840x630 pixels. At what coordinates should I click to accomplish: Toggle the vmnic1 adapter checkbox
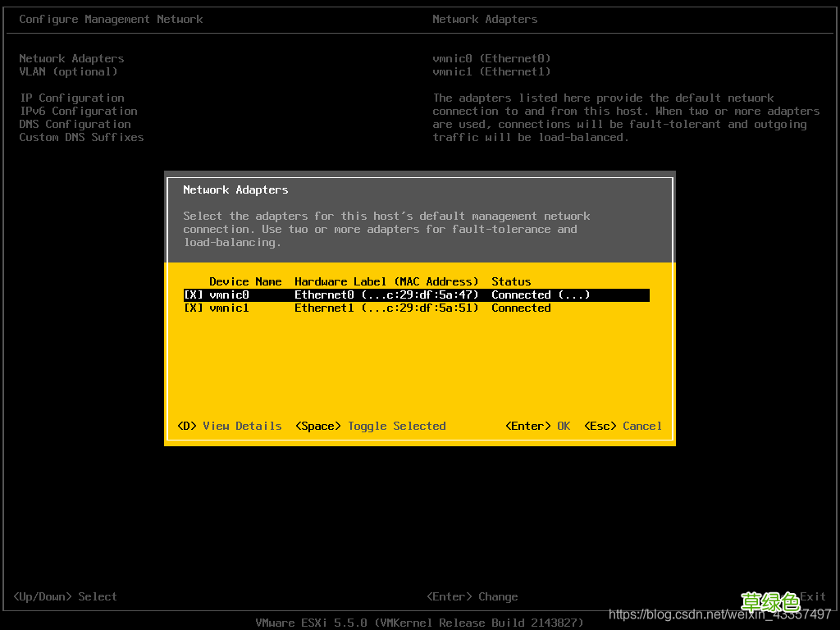(194, 308)
